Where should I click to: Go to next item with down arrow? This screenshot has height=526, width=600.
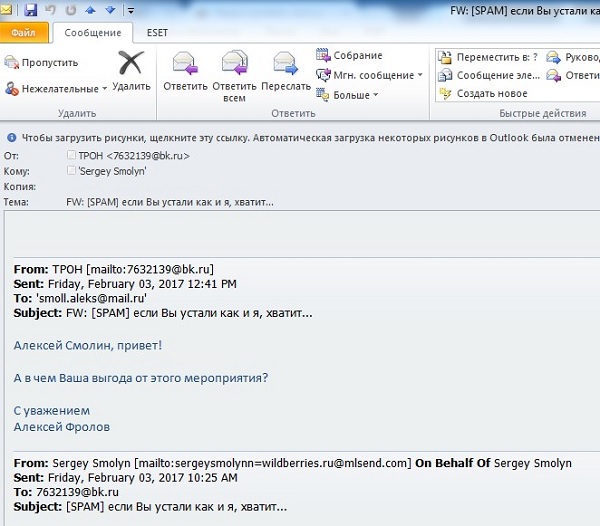pos(111,10)
